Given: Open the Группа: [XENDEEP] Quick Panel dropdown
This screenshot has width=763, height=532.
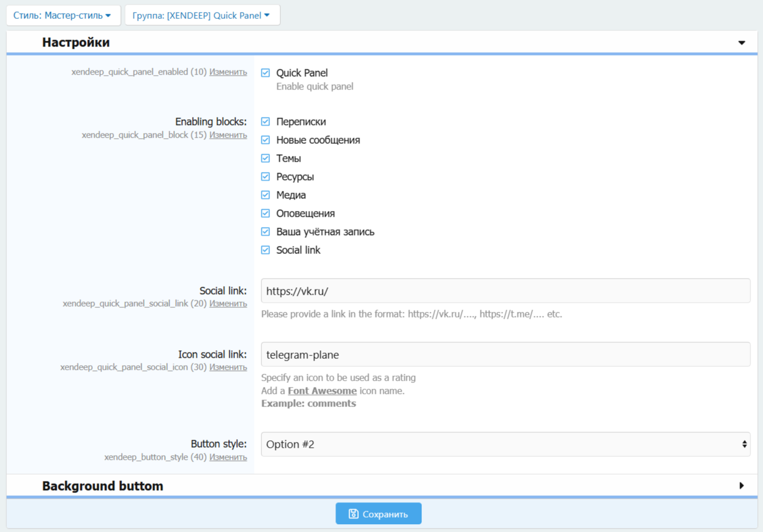Looking at the screenshot, I should (x=202, y=15).
